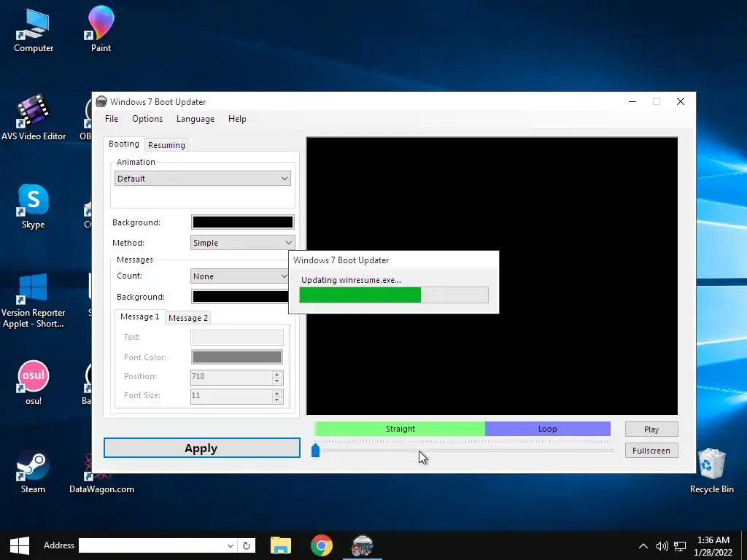Click the black boot animation preview
This screenshot has width=747, height=560.
(x=492, y=276)
